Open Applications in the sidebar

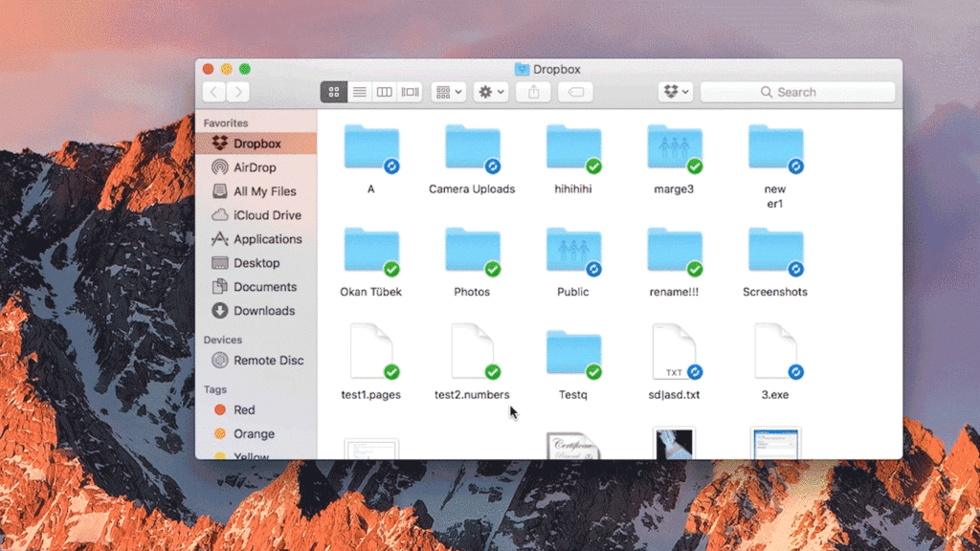256,238
